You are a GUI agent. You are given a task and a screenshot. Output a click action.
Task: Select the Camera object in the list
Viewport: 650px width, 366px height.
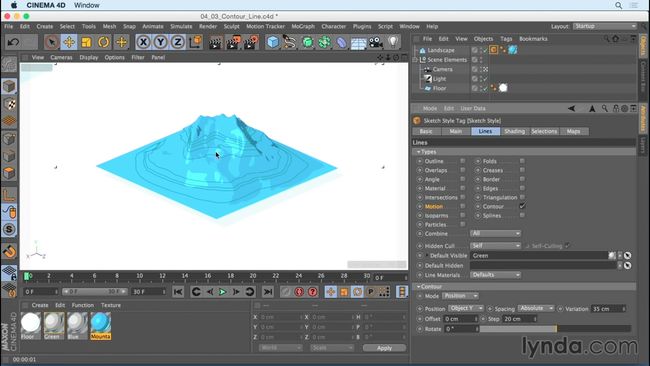coord(442,69)
